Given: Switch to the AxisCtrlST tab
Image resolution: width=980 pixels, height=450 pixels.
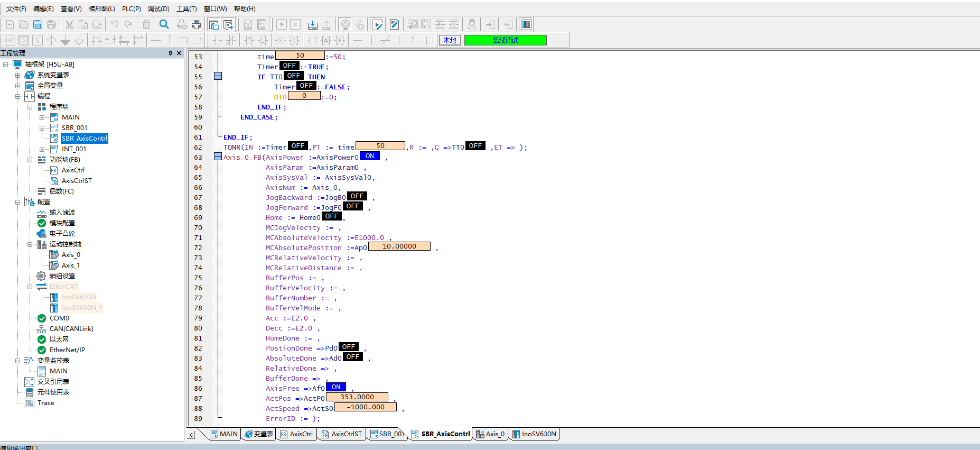Looking at the screenshot, I should (x=341, y=434).
